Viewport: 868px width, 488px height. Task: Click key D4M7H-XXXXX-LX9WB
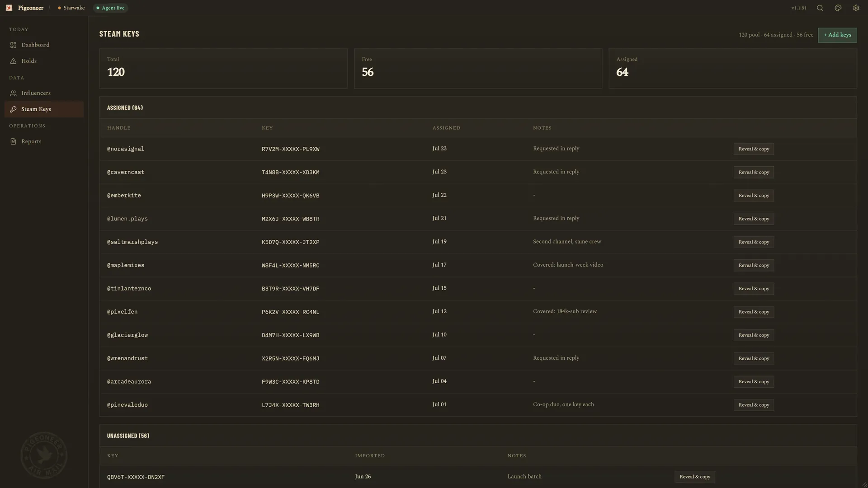[x=290, y=335]
